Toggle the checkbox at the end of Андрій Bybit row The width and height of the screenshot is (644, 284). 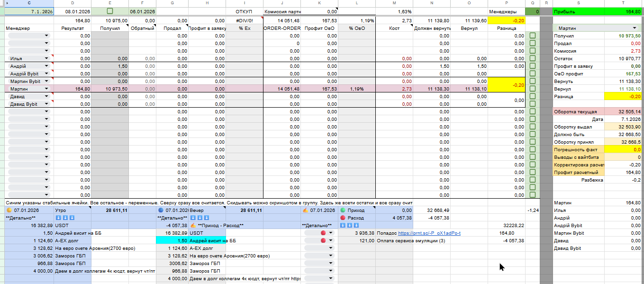(533, 73)
